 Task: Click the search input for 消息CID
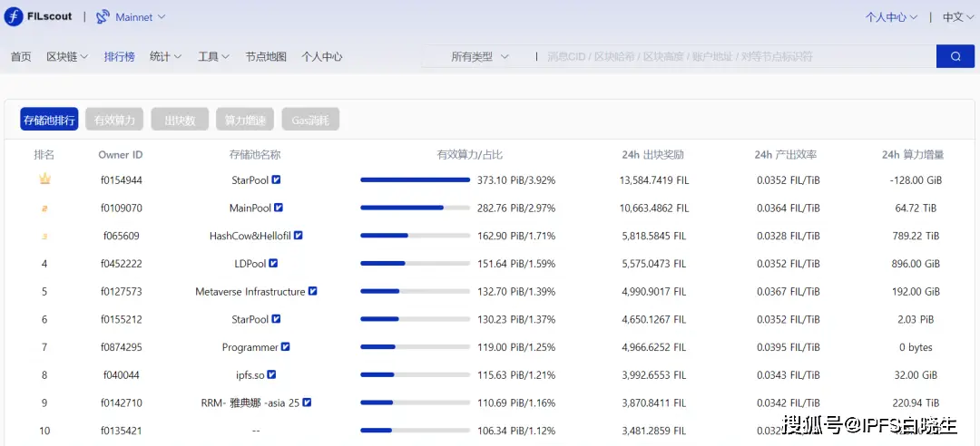click(x=738, y=56)
